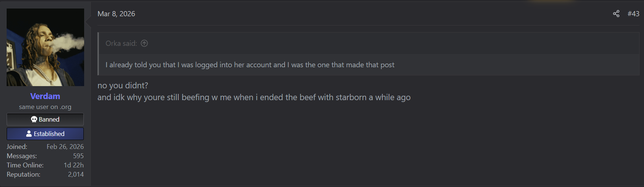Open the Verdam username profile link
Screen dimensions: 644x187
point(45,96)
